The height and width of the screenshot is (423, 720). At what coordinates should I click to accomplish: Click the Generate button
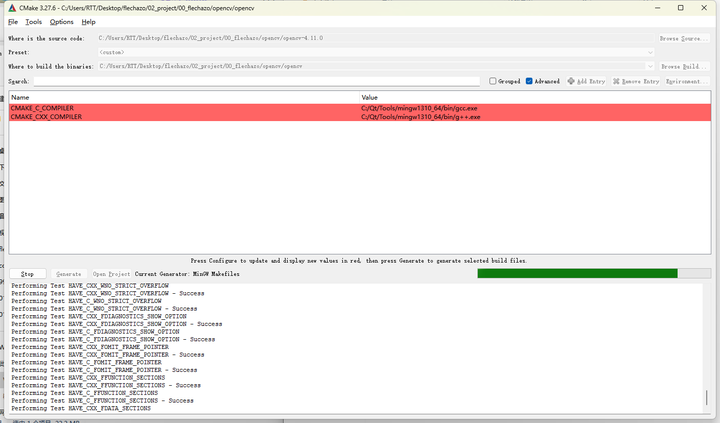click(68, 274)
